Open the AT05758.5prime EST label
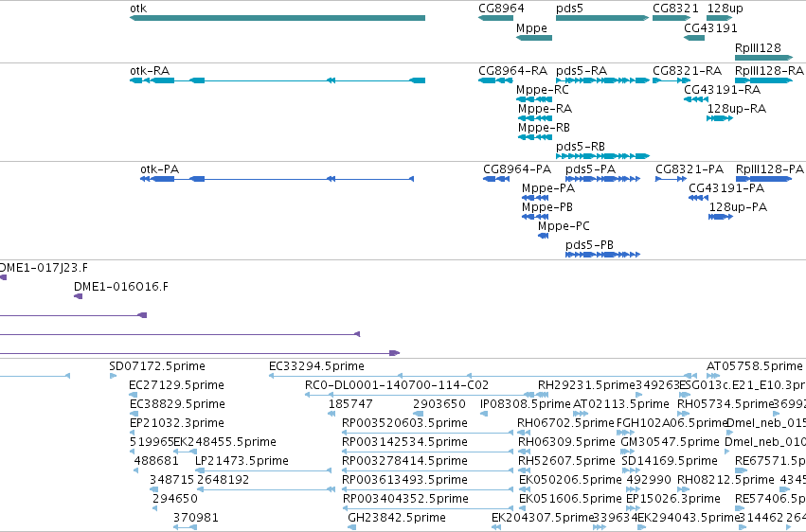 pos(754,366)
